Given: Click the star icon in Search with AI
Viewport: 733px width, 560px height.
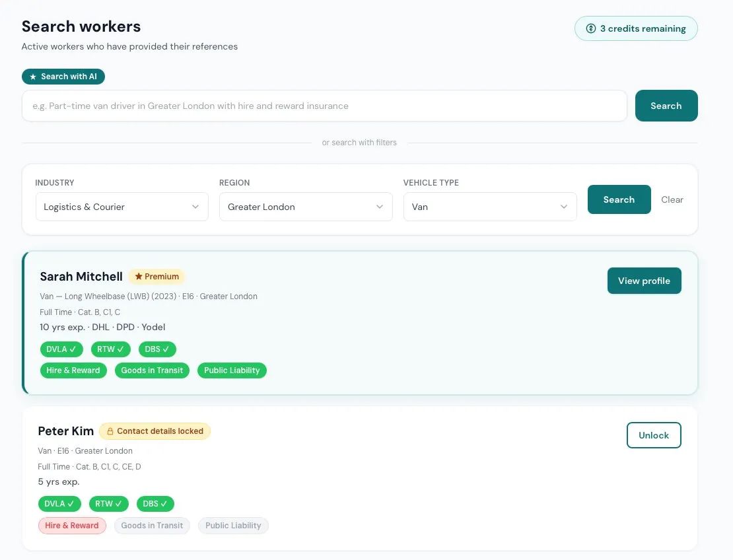Looking at the screenshot, I should [33, 77].
